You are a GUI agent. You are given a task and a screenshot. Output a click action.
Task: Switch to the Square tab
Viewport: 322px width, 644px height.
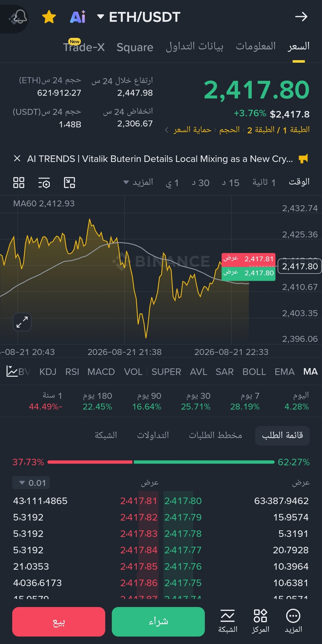click(x=135, y=47)
